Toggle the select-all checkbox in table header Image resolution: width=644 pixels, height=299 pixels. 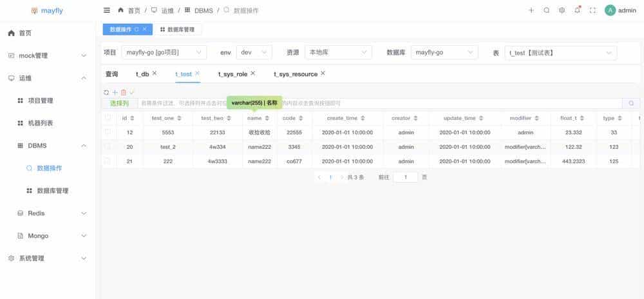coord(108,117)
